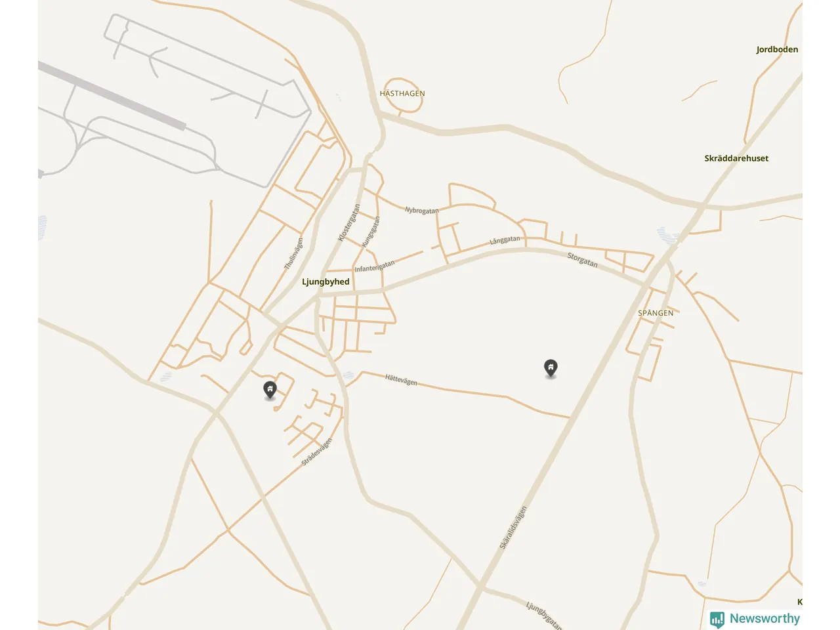Image resolution: width=840 pixels, height=630 pixels.
Task: Click the Kungsgatan street label
Action: [x=371, y=232]
